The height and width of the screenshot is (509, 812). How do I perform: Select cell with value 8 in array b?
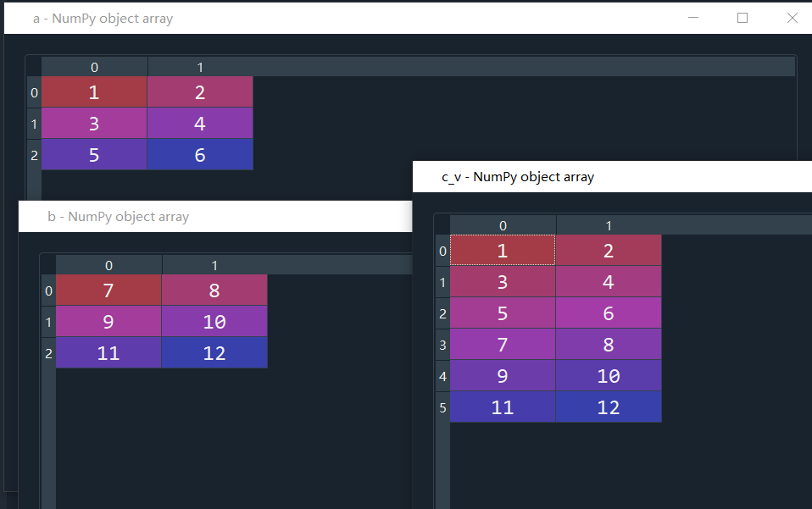click(214, 290)
